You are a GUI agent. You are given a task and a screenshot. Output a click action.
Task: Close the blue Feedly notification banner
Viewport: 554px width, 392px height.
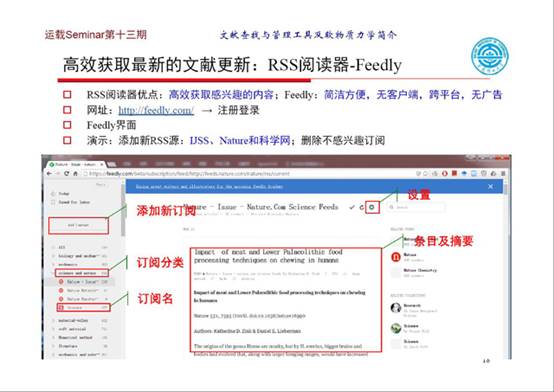click(490, 186)
